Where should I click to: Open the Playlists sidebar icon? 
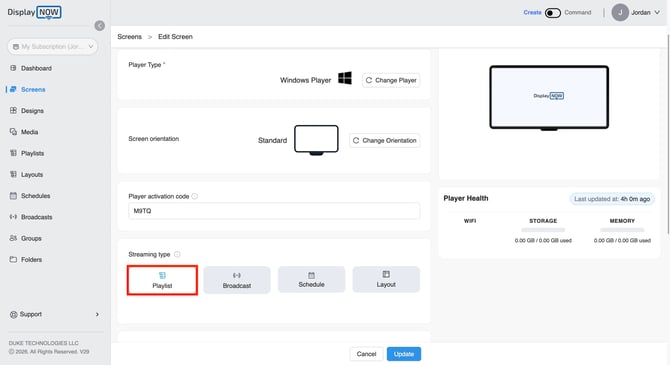point(13,153)
